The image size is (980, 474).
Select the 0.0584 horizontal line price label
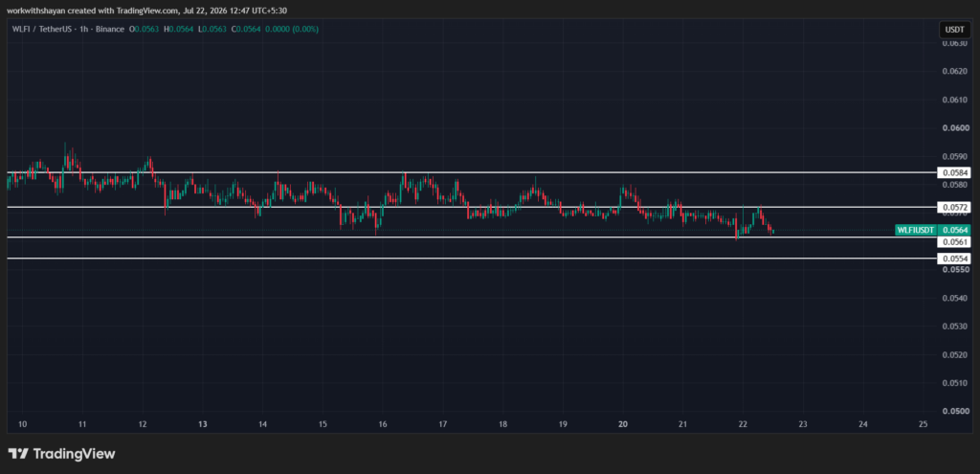(954, 172)
